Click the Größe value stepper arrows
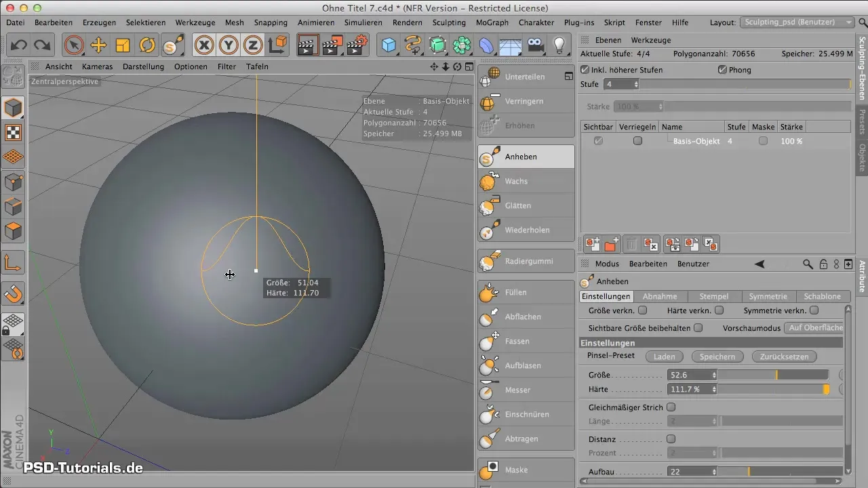 [714, 374]
